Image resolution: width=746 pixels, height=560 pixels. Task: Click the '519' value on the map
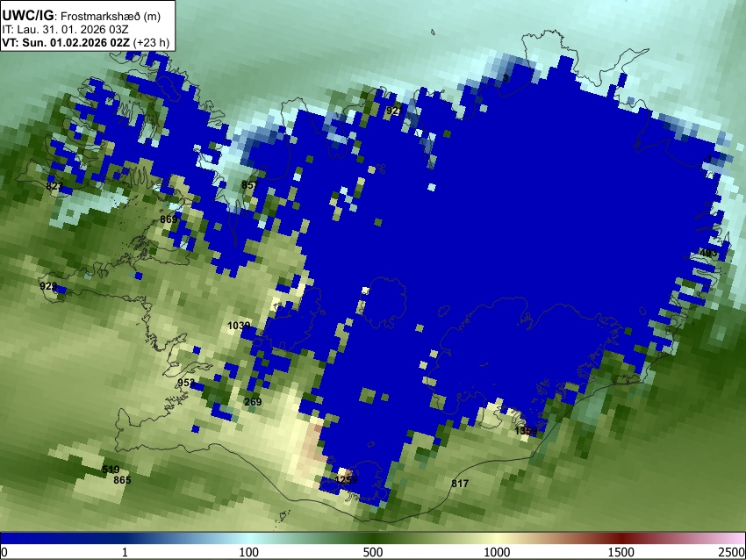pos(111,470)
